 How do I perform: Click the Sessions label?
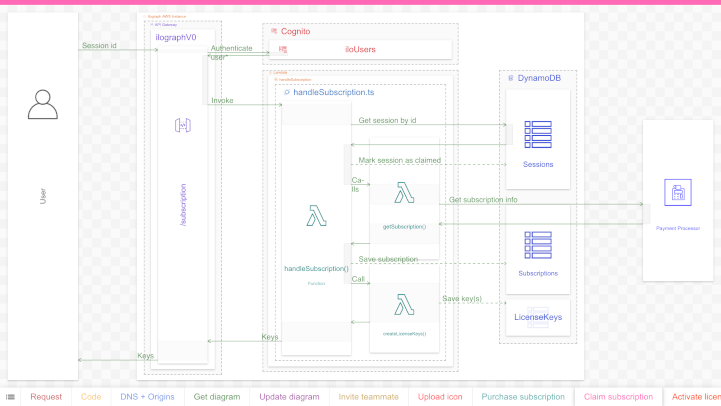(x=538, y=165)
